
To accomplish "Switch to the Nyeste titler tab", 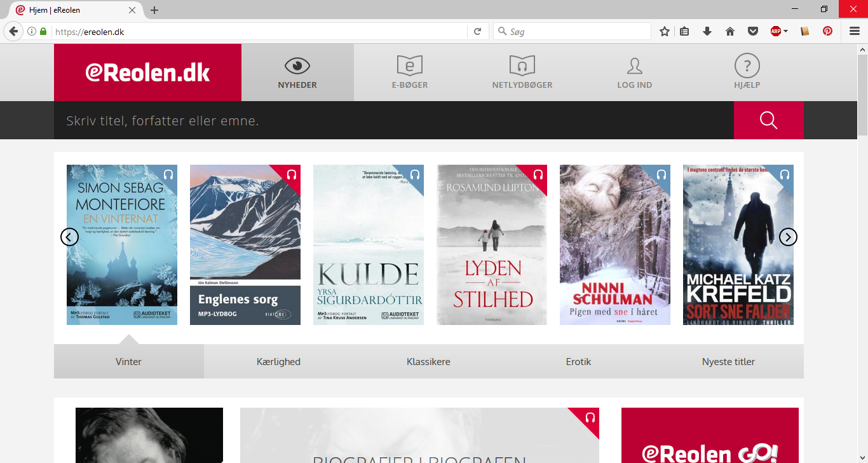I will coord(728,361).
